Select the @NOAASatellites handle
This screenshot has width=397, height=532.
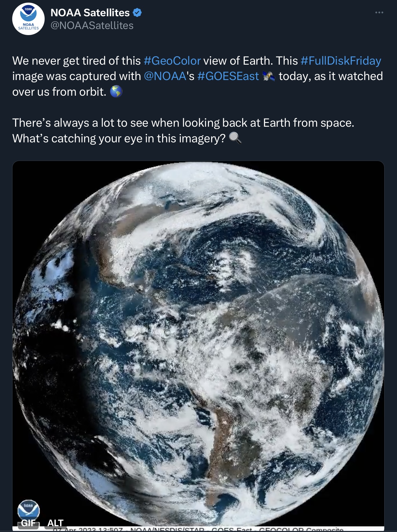click(x=92, y=26)
